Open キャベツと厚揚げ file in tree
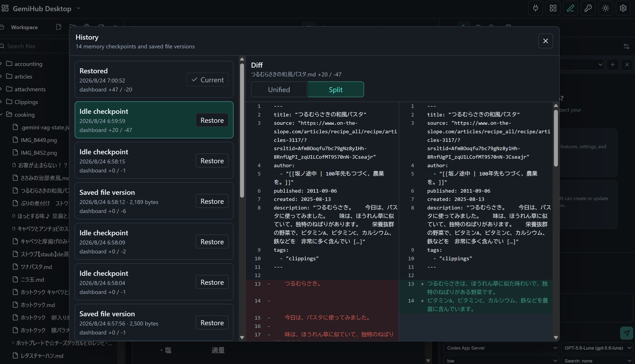The width and height of the screenshot is (635, 364). (41, 241)
